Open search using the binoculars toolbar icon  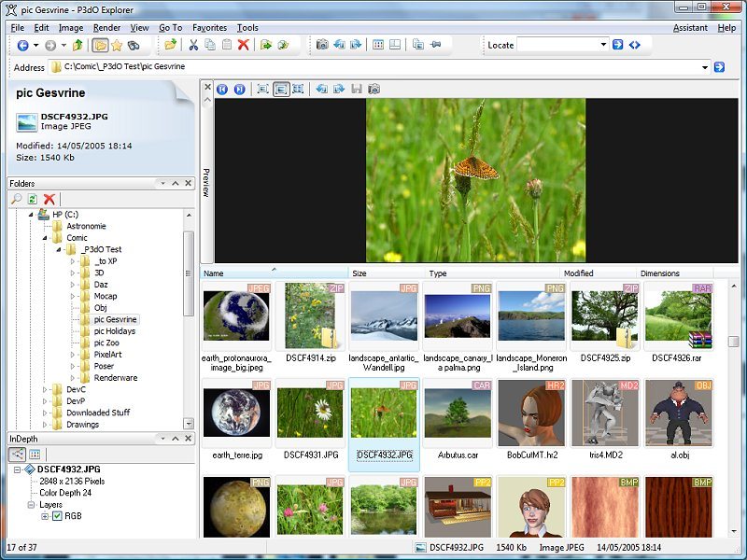tap(133, 45)
